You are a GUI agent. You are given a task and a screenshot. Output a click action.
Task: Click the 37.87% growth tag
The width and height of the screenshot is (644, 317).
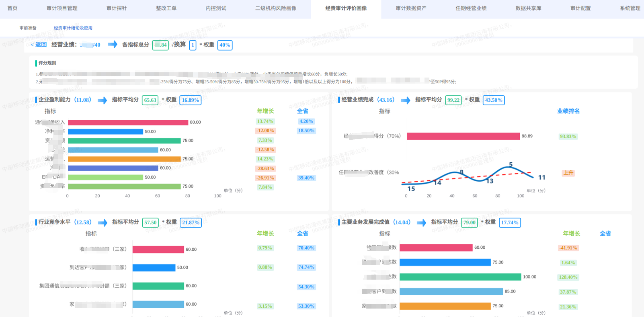(x=568, y=292)
